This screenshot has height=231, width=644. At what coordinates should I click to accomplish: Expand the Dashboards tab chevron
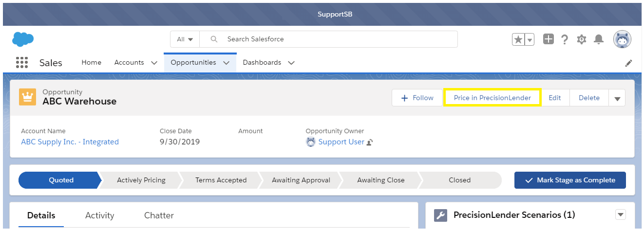coord(291,63)
